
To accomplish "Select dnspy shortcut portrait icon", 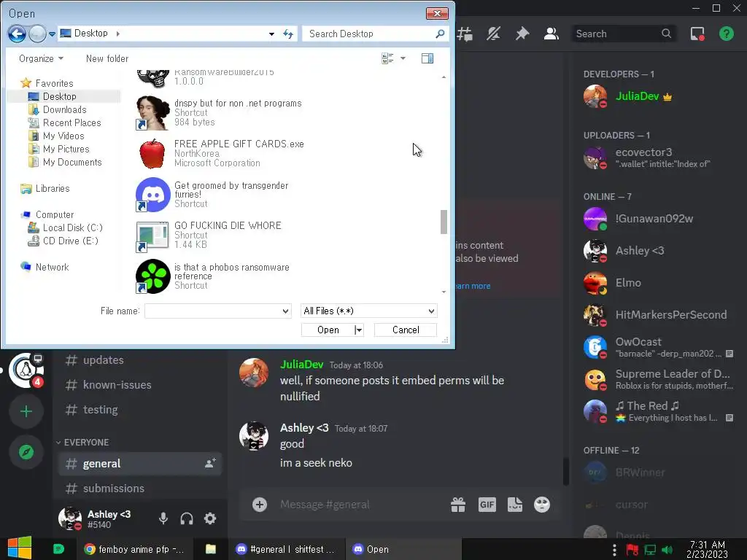I will (x=153, y=113).
